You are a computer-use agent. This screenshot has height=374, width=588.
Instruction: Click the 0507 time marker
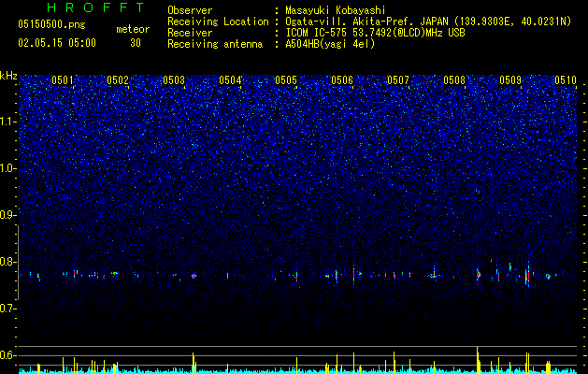tap(398, 80)
